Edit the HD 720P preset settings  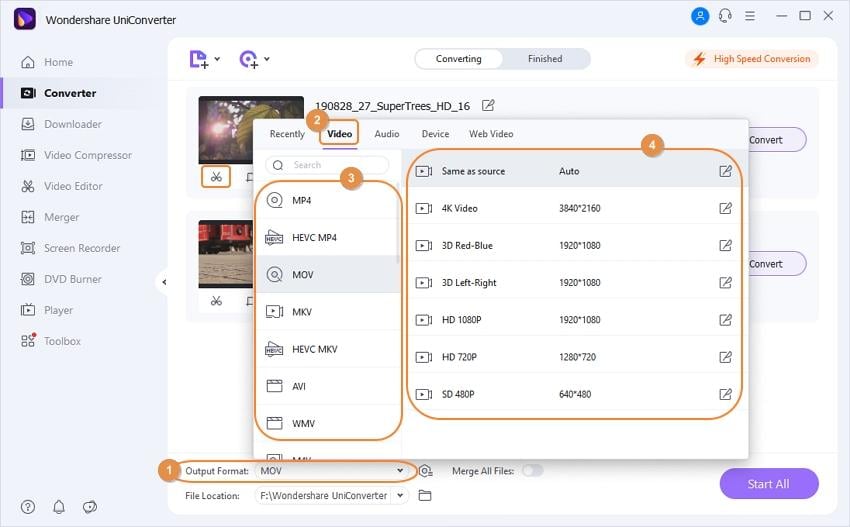click(x=725, y=357)
